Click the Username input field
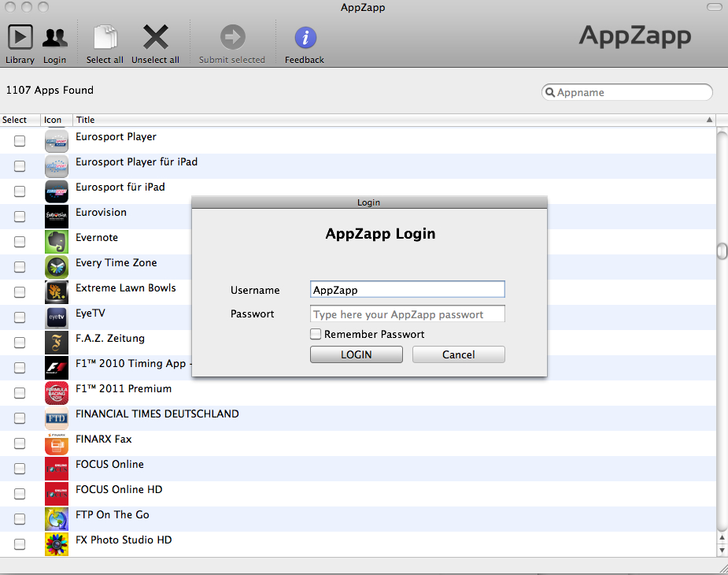Image resolution: width=728 pixels, height=575 pixels. (x=407, y=290)
